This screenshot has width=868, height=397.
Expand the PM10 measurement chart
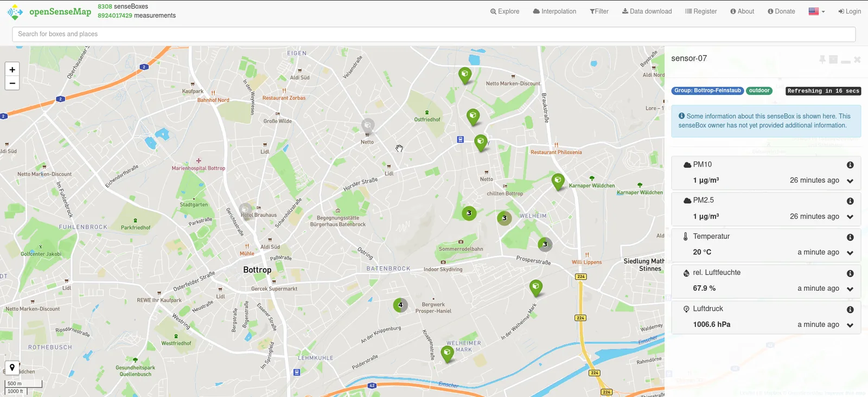coord(850,181)
